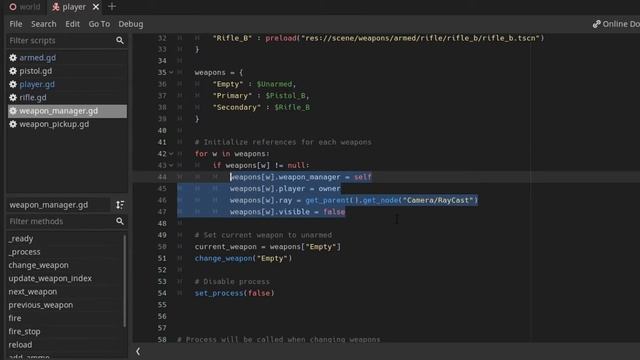The height and width of the screenshot is (360, 640).
Task: Jump to _ready method
Action: [20, 238]
